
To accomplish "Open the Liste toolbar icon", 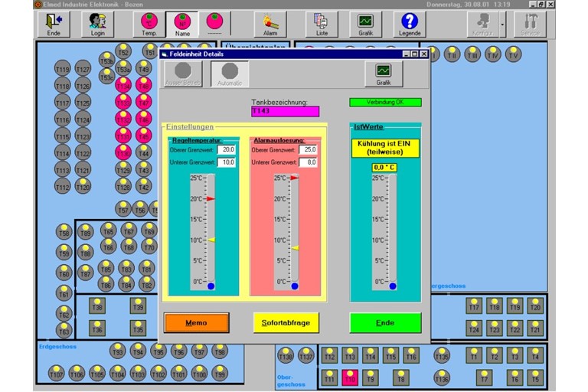I will [x=322, y=24].
